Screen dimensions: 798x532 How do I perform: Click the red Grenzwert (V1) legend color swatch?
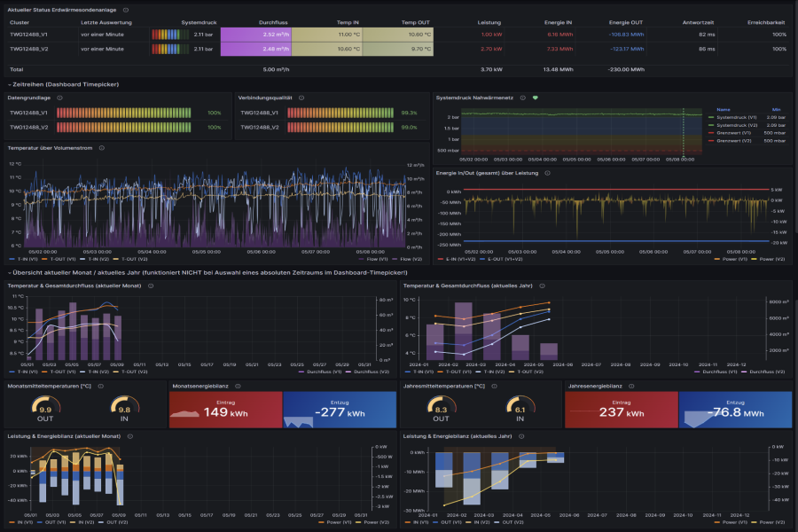[711, 135]
